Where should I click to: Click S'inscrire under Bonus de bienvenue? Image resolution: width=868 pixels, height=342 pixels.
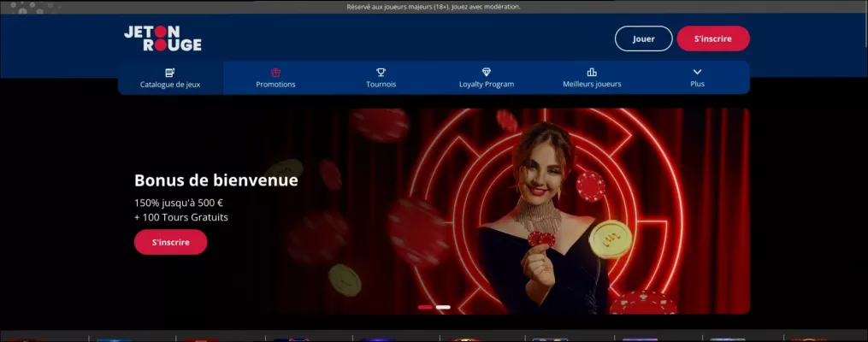click(170, 242)
